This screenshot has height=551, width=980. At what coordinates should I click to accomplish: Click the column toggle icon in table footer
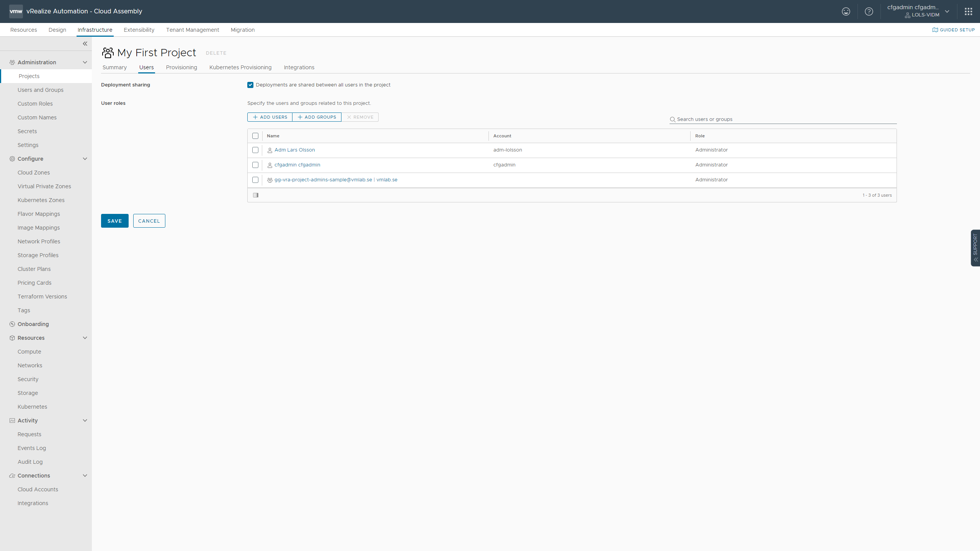point(256,195)
